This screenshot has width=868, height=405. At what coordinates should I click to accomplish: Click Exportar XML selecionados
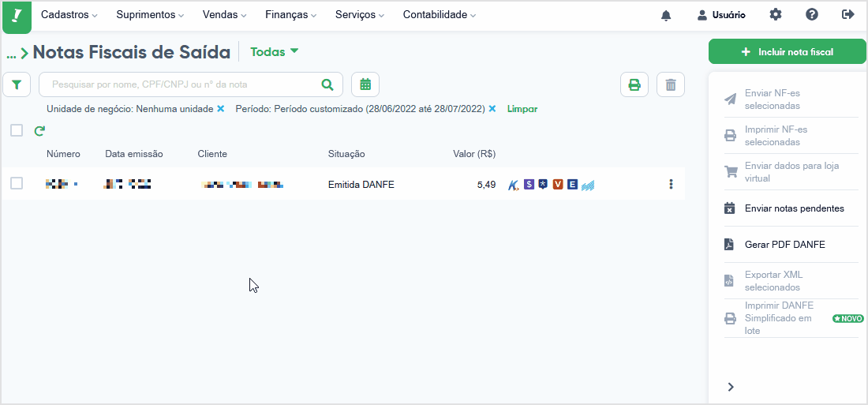coord(791,281)
